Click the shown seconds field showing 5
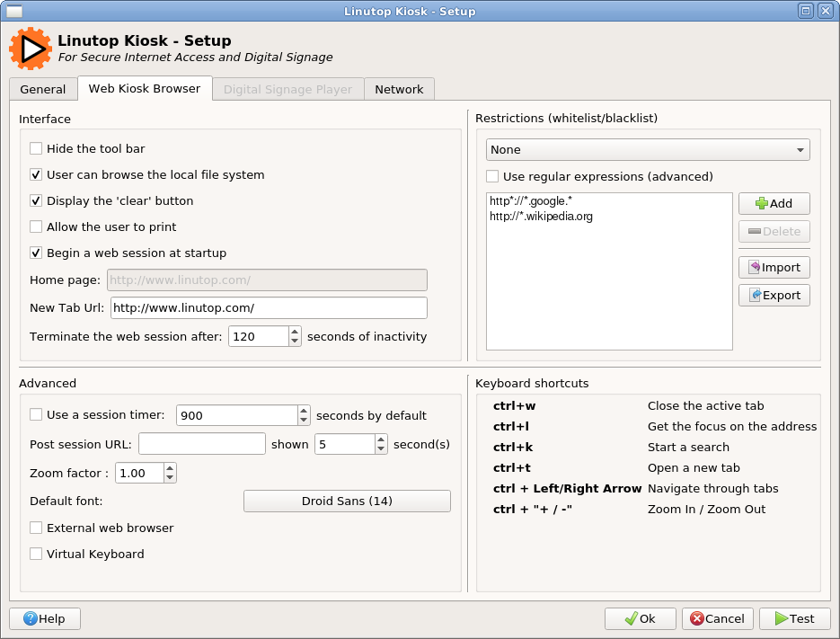 (345, 444)
